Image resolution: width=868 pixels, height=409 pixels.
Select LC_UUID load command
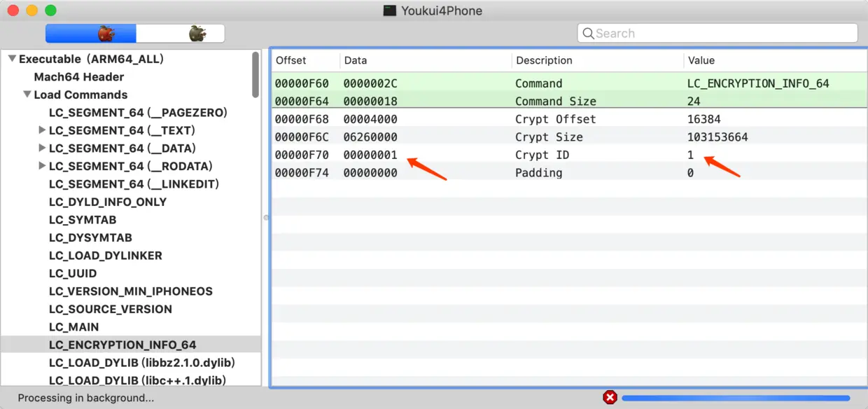[x=73, y=273]
